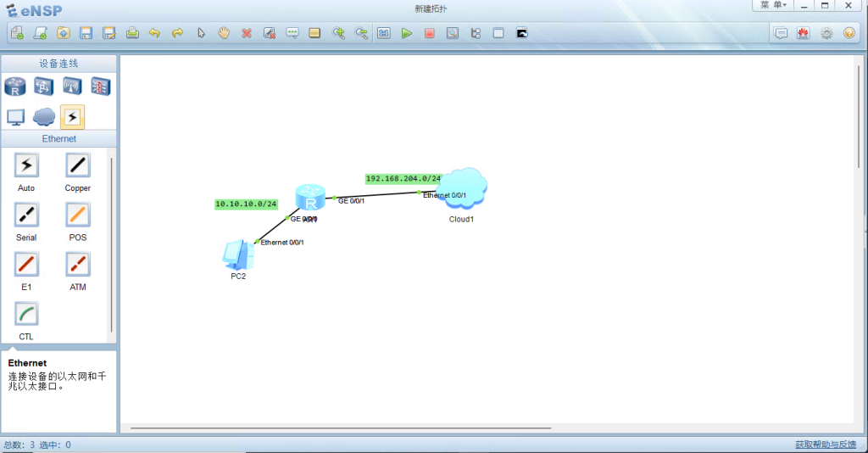Click the Huawei logo icon
868x453 pixels.
coord(804,33)
